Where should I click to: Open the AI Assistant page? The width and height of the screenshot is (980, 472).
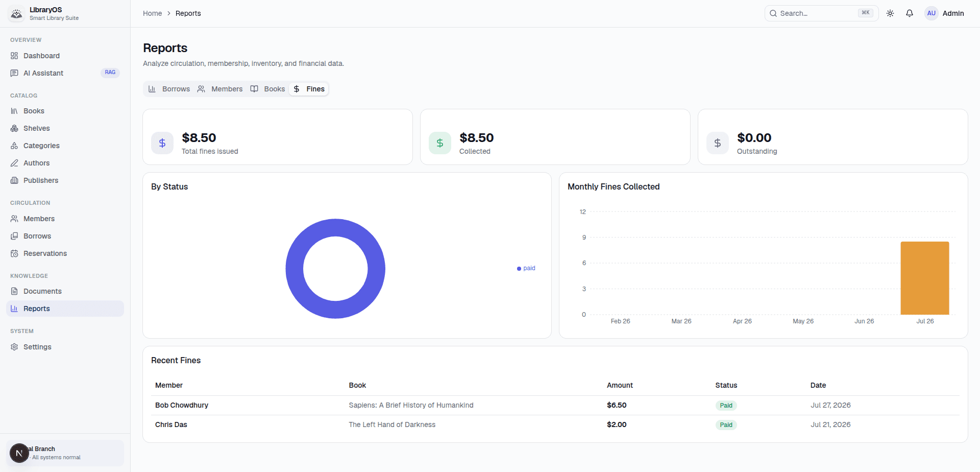click(65, 73)
